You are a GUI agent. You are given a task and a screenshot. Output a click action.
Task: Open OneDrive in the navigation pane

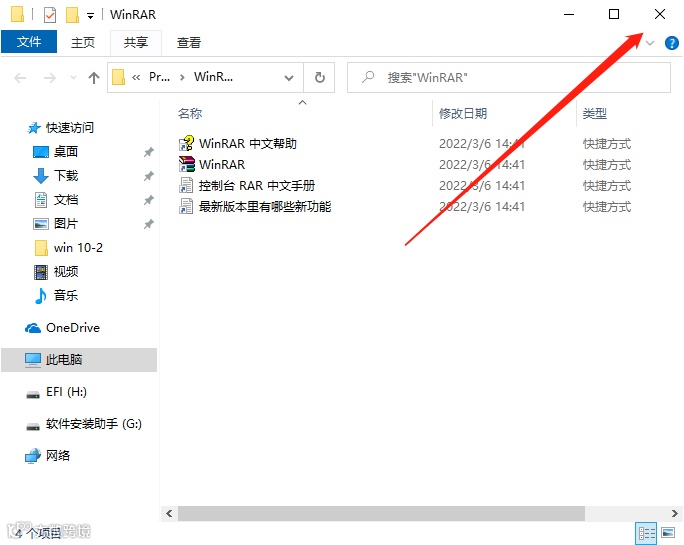pyautogui.click(x=72, y=328)
